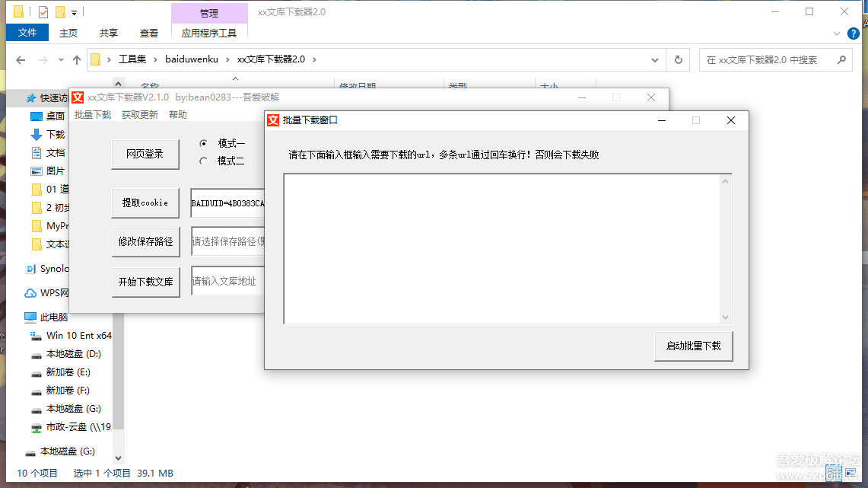Click the 文档 icon in navigation pane
Image resolution: width=868 pixels, height=488 pixels.
37,153
